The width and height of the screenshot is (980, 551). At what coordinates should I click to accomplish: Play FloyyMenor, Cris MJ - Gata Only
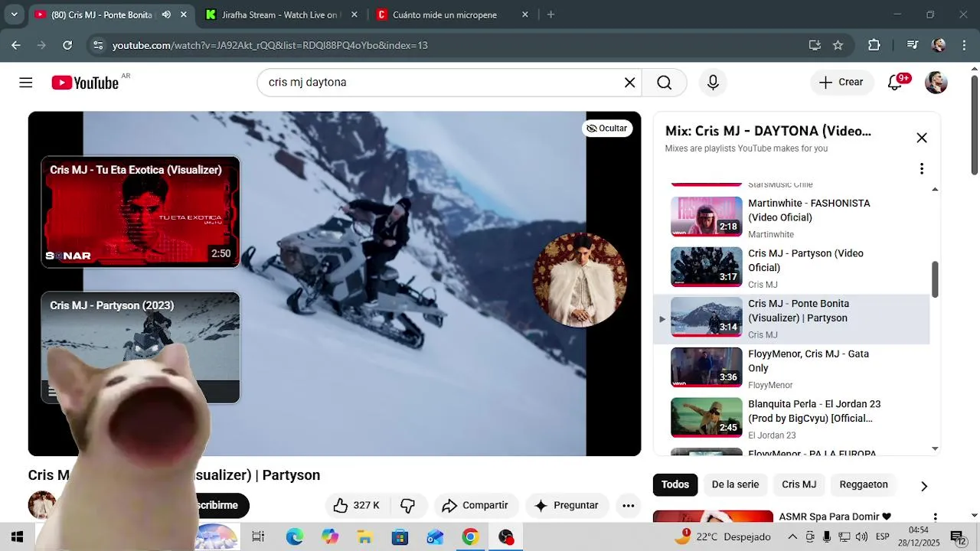click(791, 369)
